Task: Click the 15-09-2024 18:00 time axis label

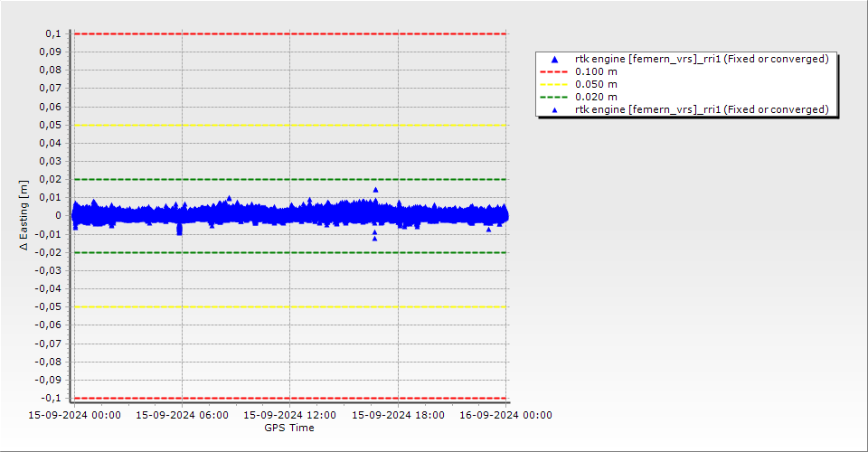Action: (398, 415)
